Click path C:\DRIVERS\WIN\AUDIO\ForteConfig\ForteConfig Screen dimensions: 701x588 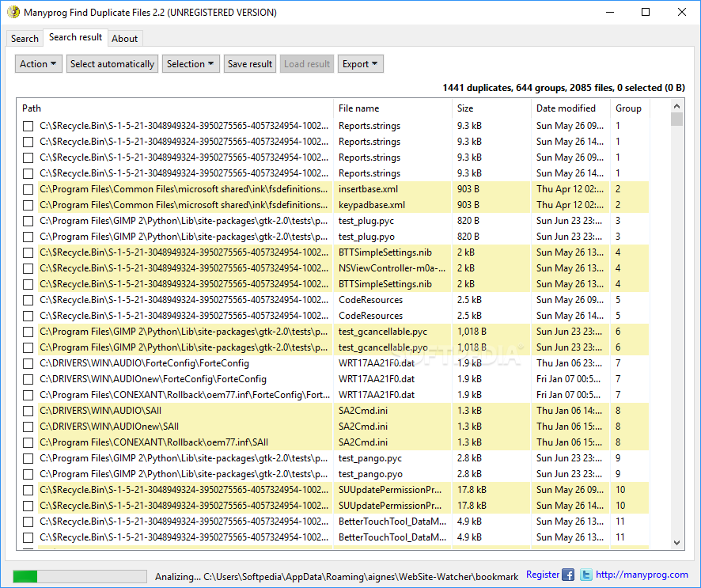click(145, 363)
